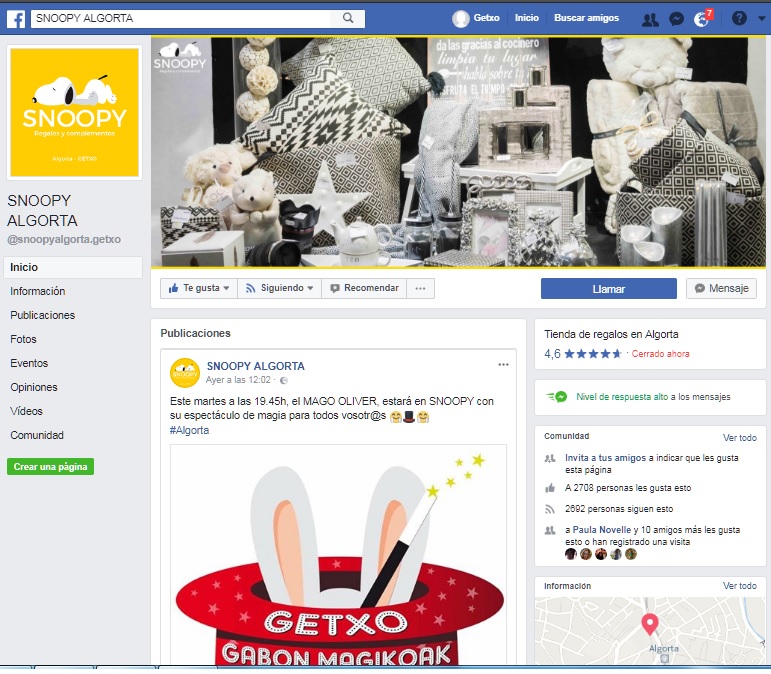Open SNOOPY ALGORTA post author link
The image size is (771, 674).
[255, 366]
